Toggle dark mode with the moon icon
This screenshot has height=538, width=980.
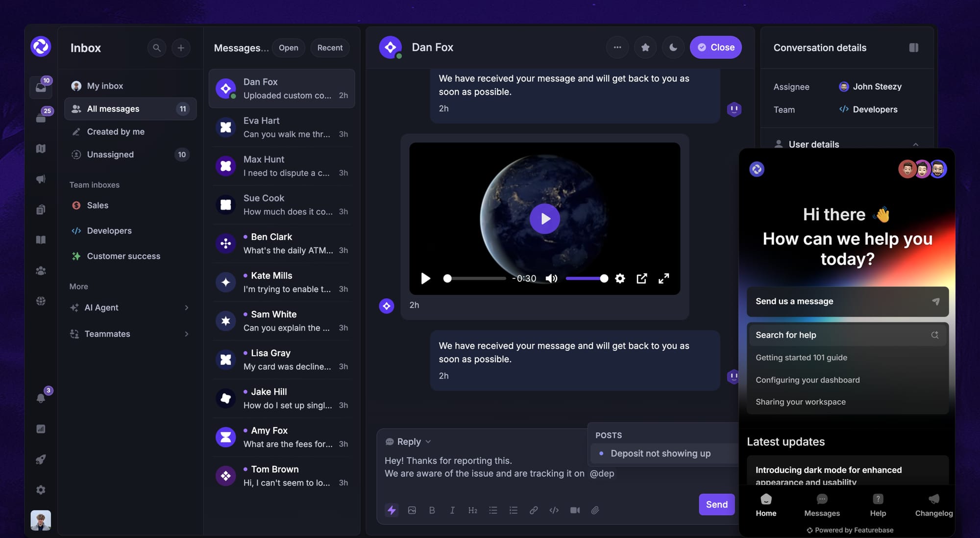pyautogui.click(x=673, y=47)
